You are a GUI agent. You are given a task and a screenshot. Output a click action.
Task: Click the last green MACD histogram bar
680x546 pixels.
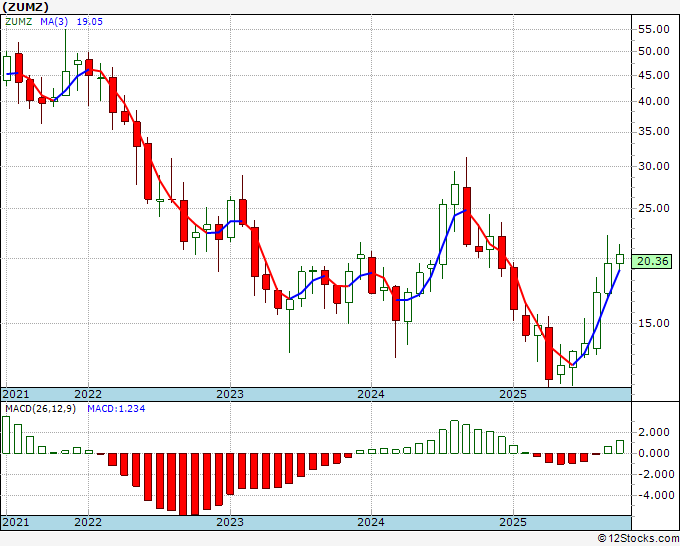point(620,447)
